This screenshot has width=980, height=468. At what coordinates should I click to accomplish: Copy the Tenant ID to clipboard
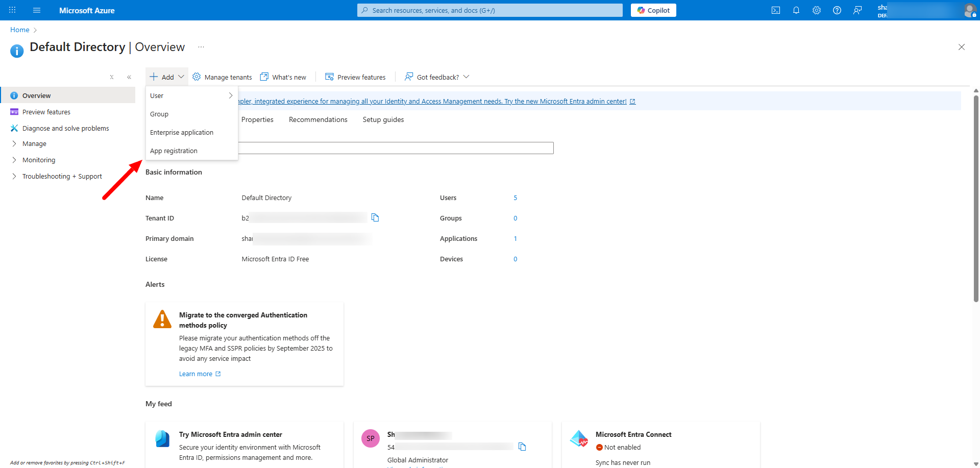click(x=375, y=218)
